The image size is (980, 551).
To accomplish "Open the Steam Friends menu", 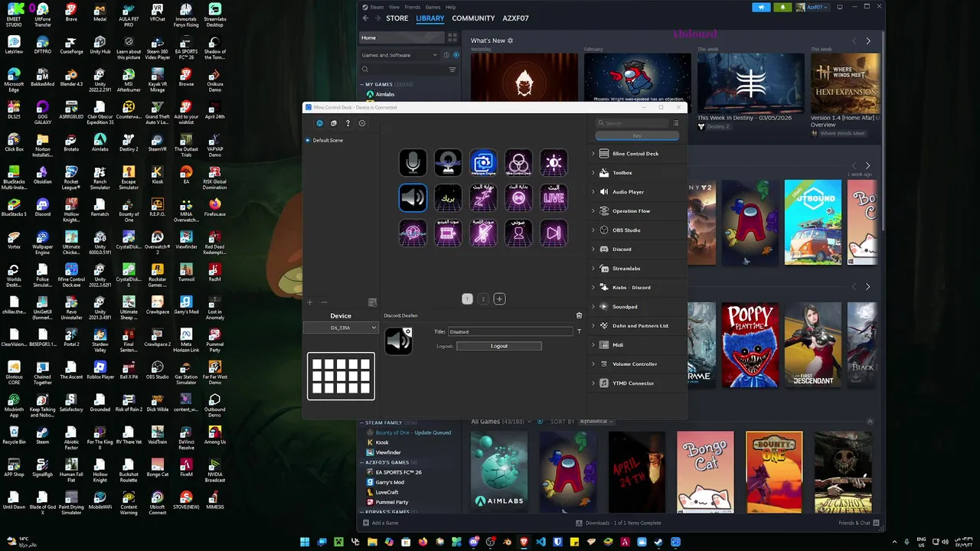I will click(x=412, y=7).
